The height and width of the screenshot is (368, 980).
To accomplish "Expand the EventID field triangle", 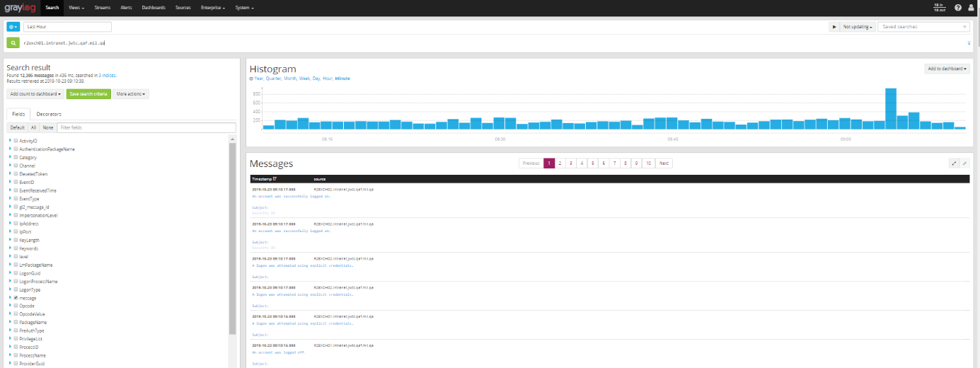I will pyautogui.click(x=10, y=182).
